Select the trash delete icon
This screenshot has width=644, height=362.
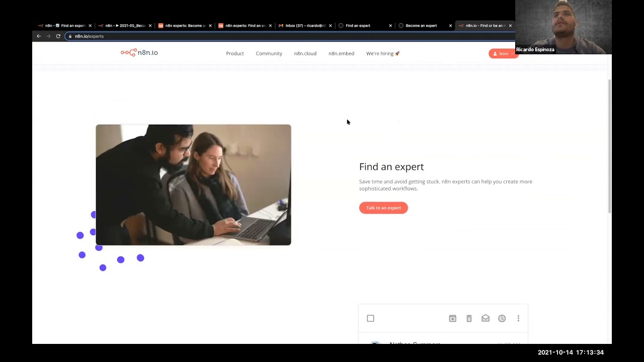(x=469, y=318)
